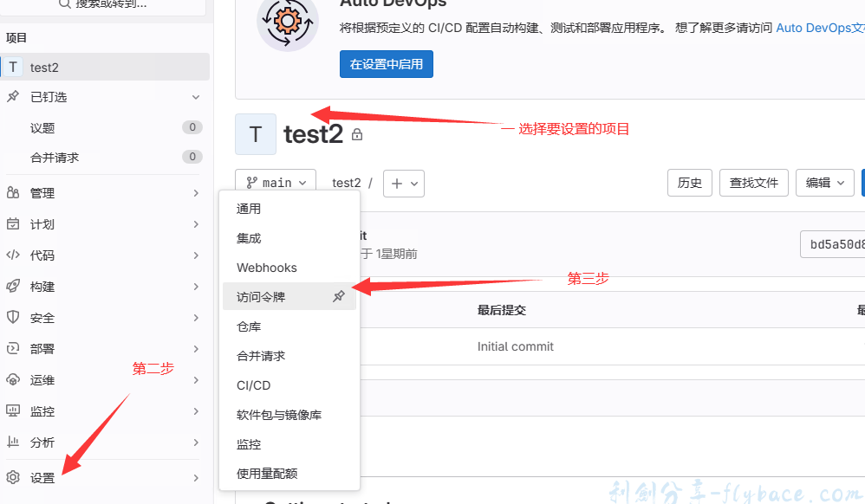Click the 在设置中启用 button
Screen dimensions: 865x504
coord(387,64)
